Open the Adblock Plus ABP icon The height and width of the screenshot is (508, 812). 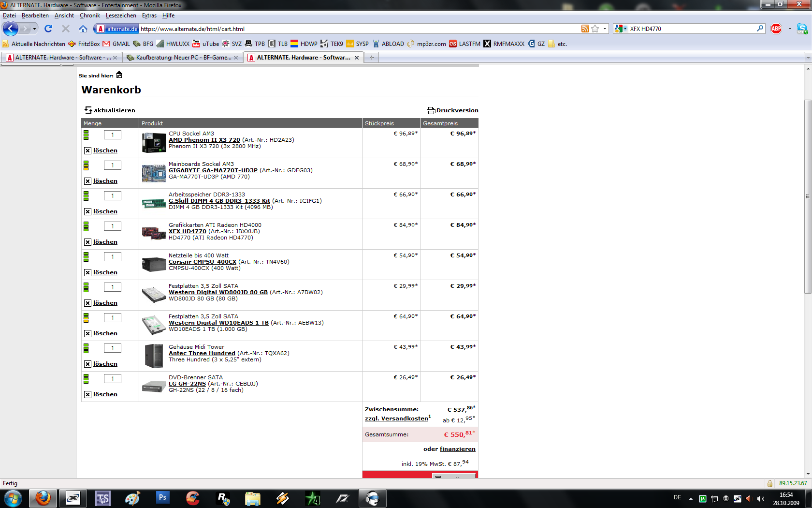coord(776,29)
